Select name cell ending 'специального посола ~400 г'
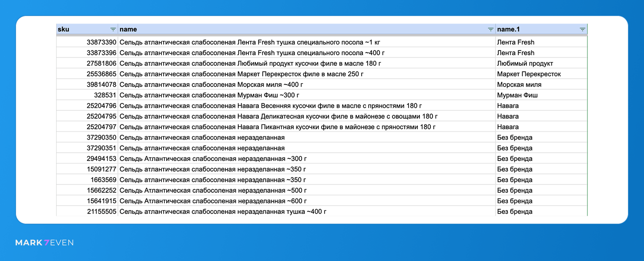Viewport: 644px width, 261px height. click(x=307, y=53)
